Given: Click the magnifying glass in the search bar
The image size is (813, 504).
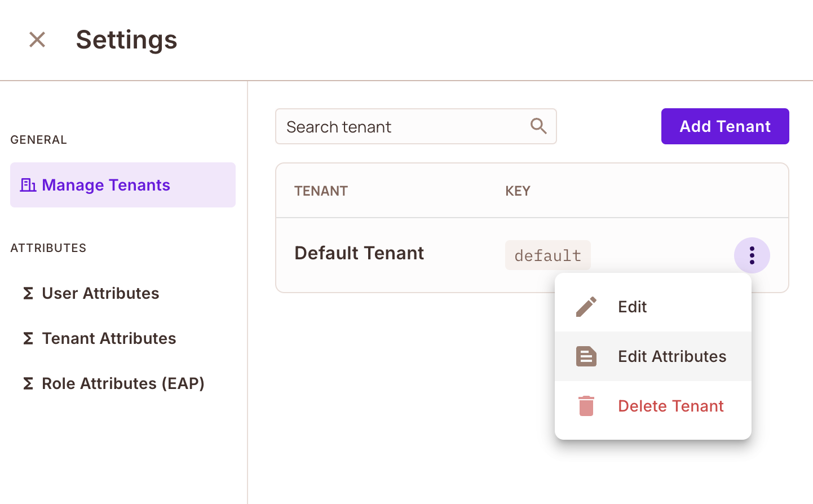Looking at the screenshot, I should point(538,126).
